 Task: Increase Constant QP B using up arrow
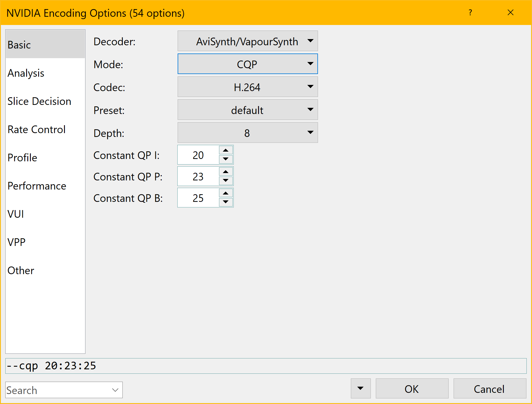point(226,193)
